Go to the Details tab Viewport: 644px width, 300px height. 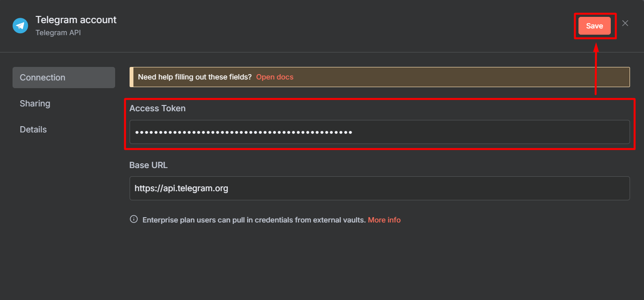click(33, 130)
